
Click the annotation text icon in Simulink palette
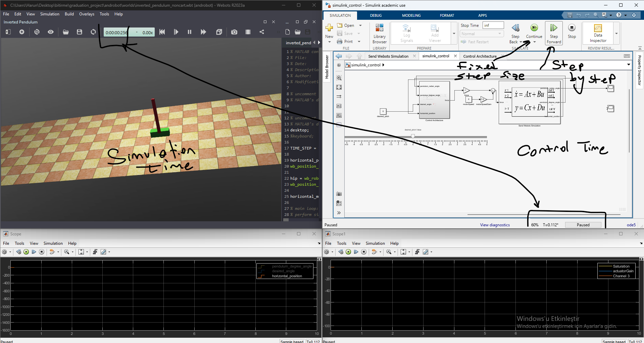point(339,106)
